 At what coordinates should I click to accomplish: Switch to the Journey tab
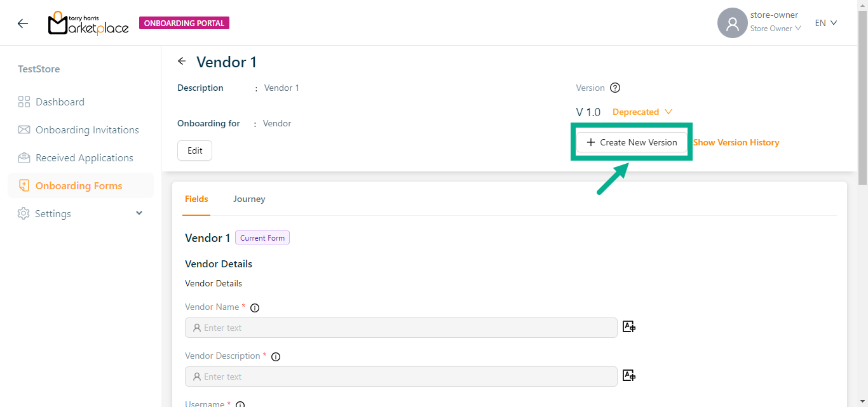pyautogui.click(x=249, y=199)
